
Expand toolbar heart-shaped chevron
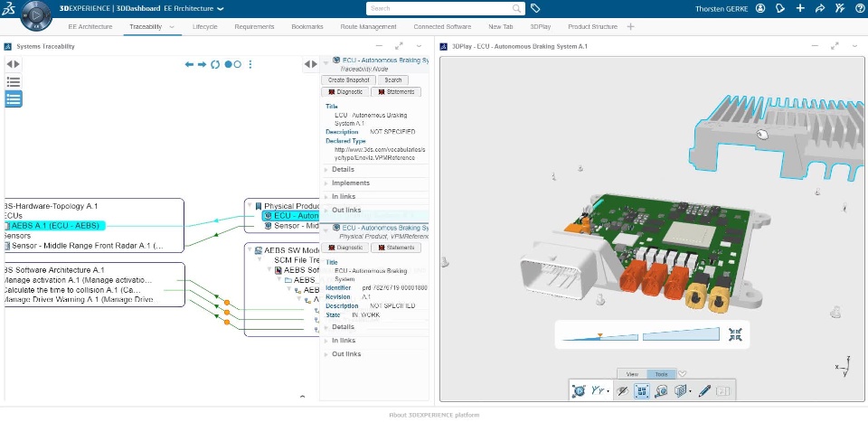click(x=683, y=374)
